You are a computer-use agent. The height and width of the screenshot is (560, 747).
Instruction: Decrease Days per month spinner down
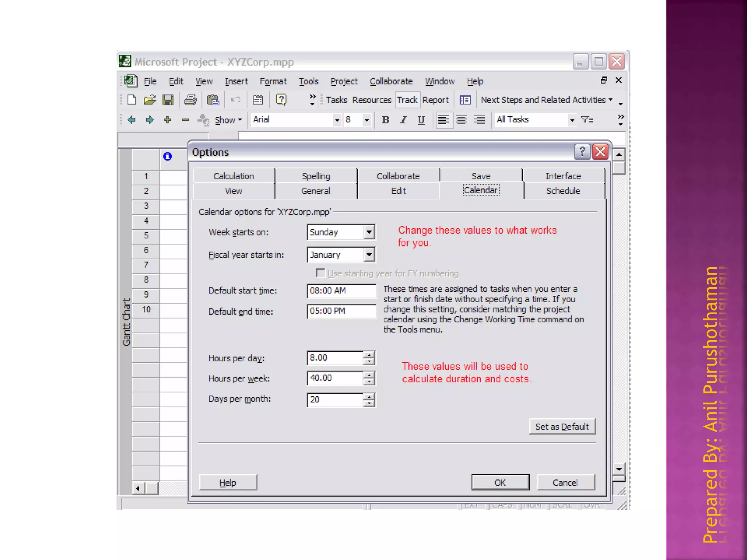(x=369, y=403)
